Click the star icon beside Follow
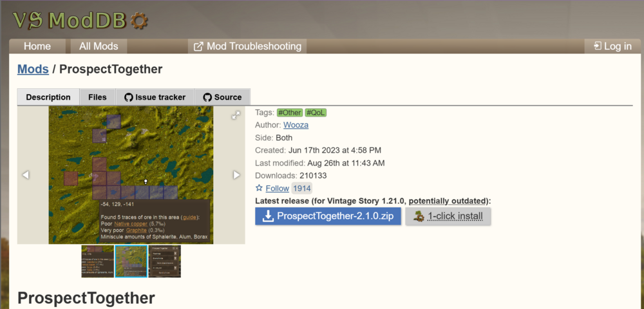The image size is (644, 309). pos(259,189)
